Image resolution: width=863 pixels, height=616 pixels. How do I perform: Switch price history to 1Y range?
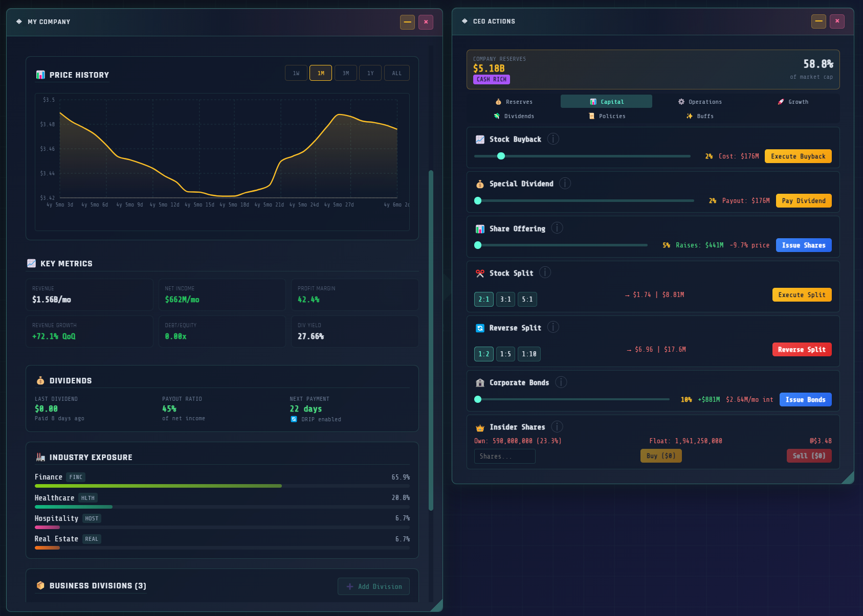point(370,73)
